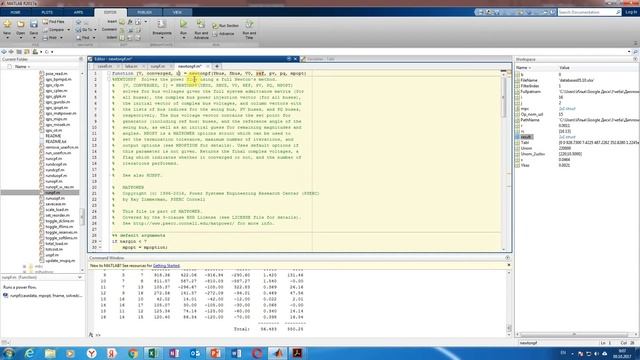Add a new editor tab with plus
Image resolution: width=640 pixels, height=360 pixels.
click(x=217, y=66)
